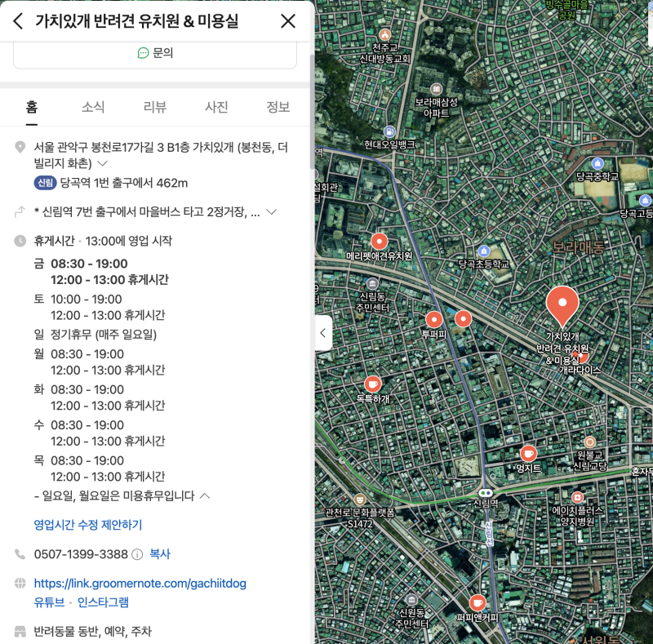
Task: Click 반려동물 동반, 예약, 주차 amenities text
Action: 92,632
